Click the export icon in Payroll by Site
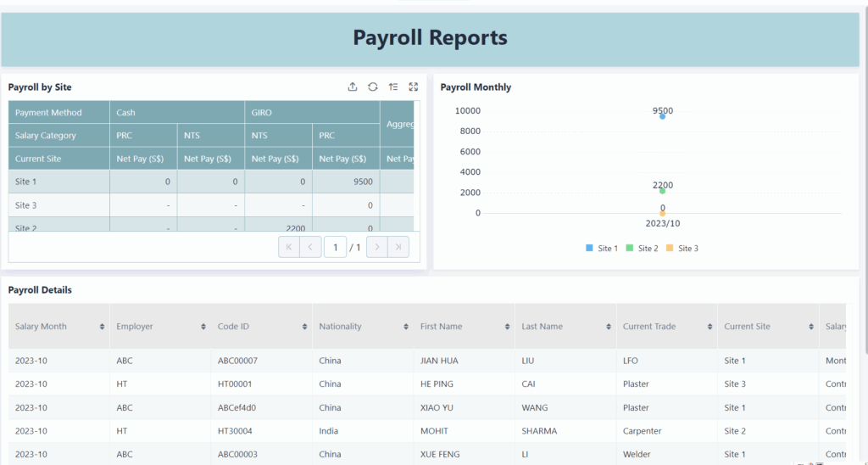Viewport: 868px width, 465px height. (353, 87)
